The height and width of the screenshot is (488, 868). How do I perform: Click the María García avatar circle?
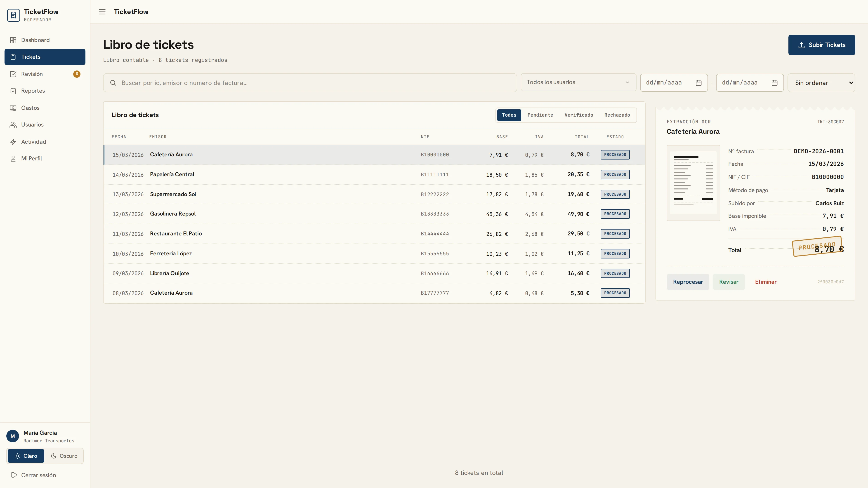point(13,436)
